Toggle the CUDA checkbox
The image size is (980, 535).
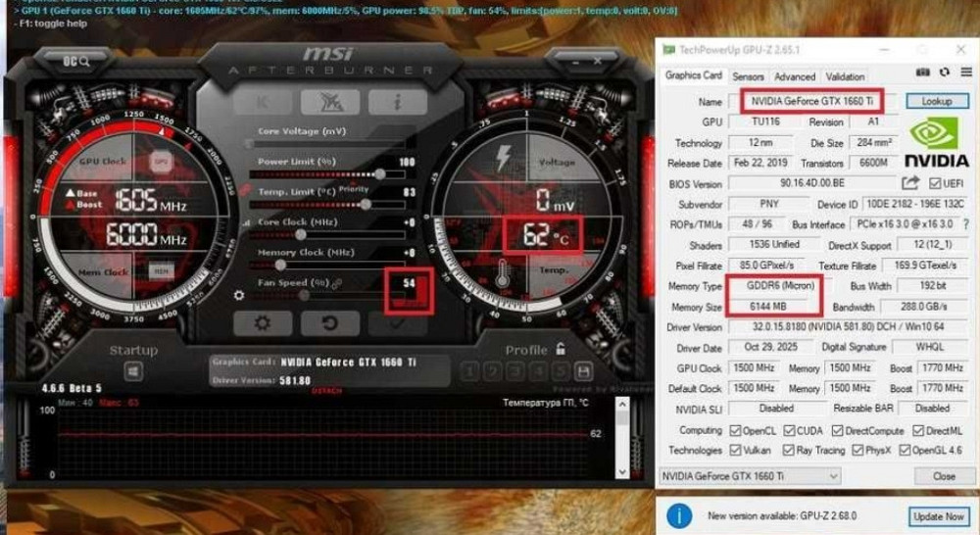coord(789,430)
